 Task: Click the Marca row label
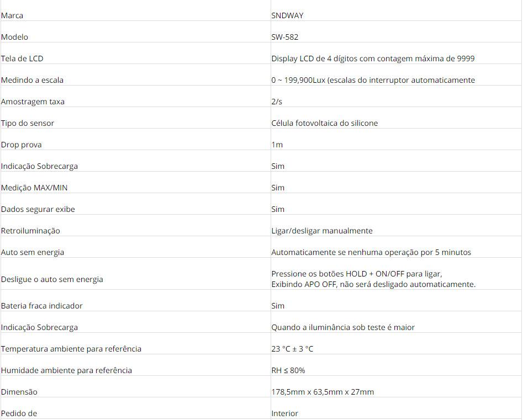click(12, 15)
